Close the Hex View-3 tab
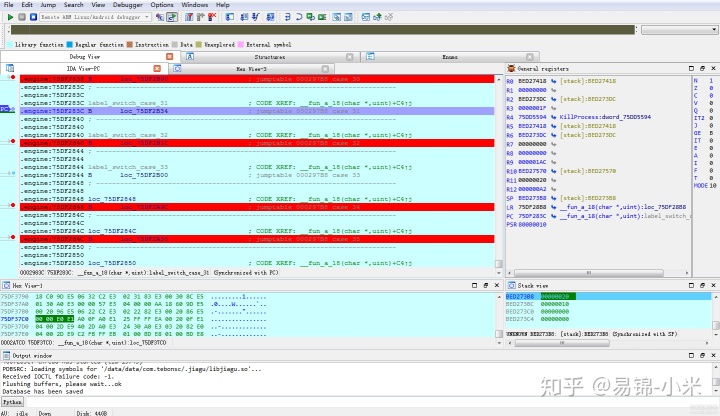720x416 pixels. pos(325,69)
